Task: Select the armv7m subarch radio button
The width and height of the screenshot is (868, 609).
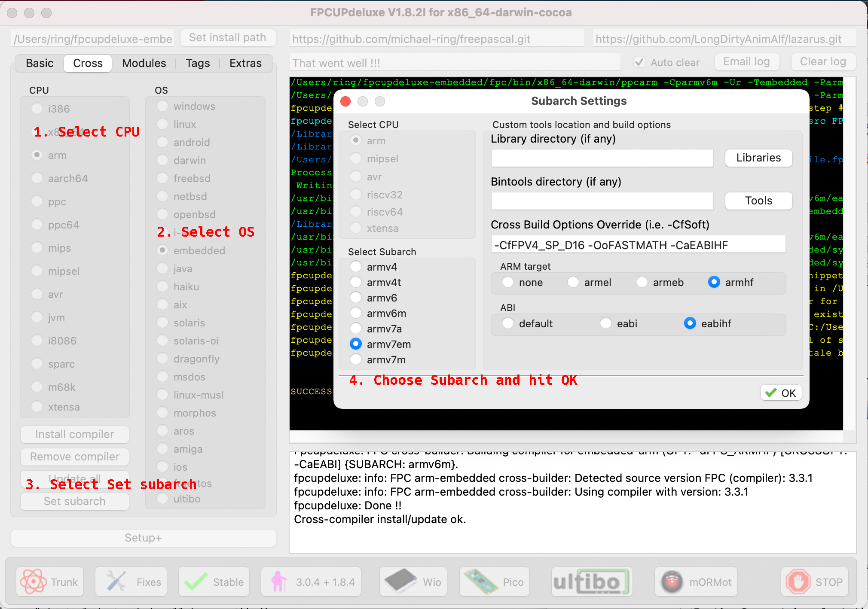Action: click(356, 359)
